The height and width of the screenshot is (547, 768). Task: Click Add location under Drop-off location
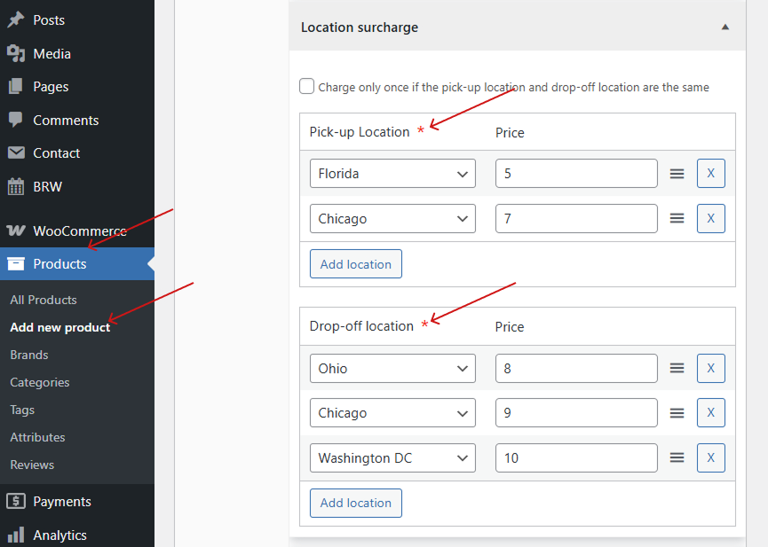point(355,503)
